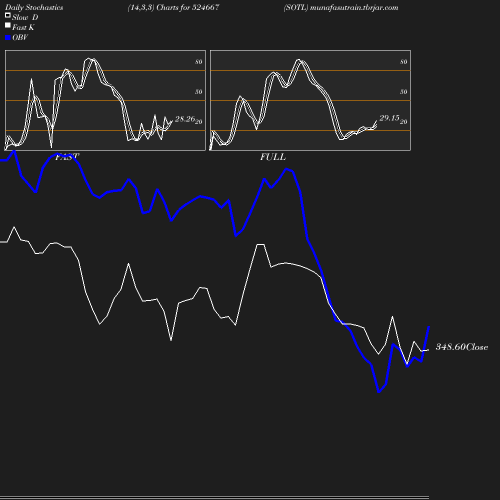Click the 50 level label in the full chart

point(404,92)
